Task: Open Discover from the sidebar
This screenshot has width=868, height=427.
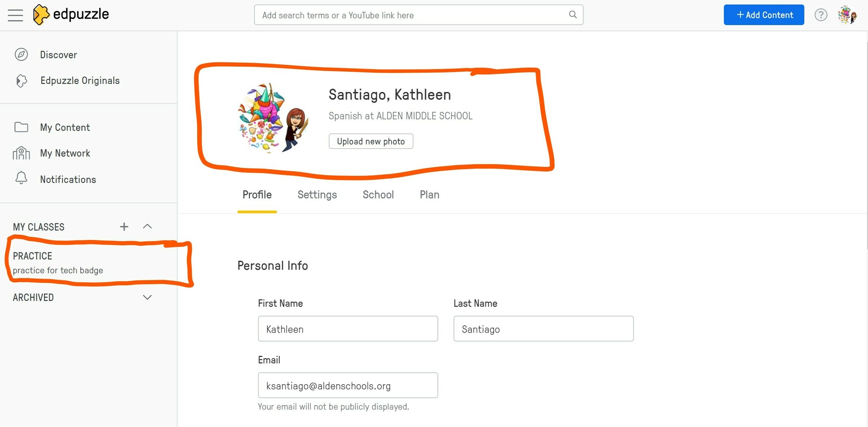Action: 58,55
